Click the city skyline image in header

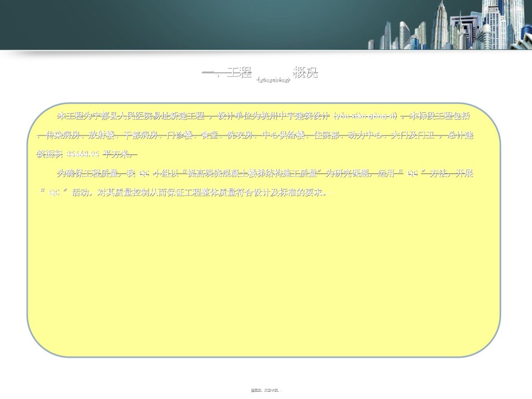[x=450, y=25]
